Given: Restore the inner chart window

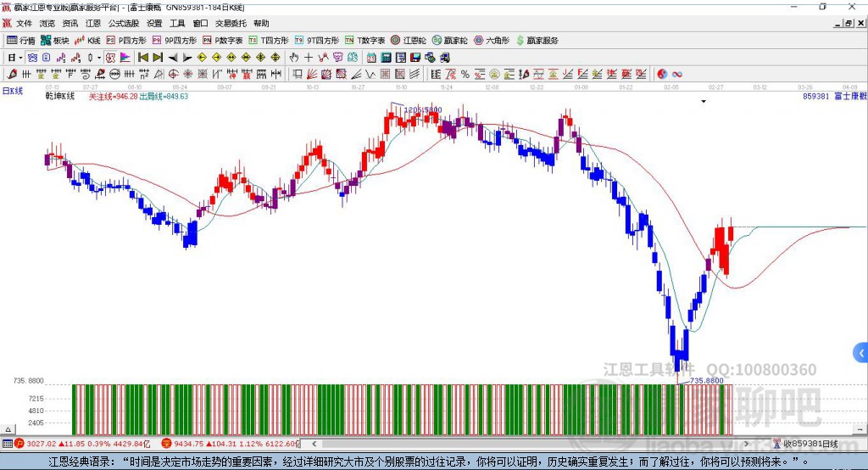Looking at the screenshot, I should point(849,23).
